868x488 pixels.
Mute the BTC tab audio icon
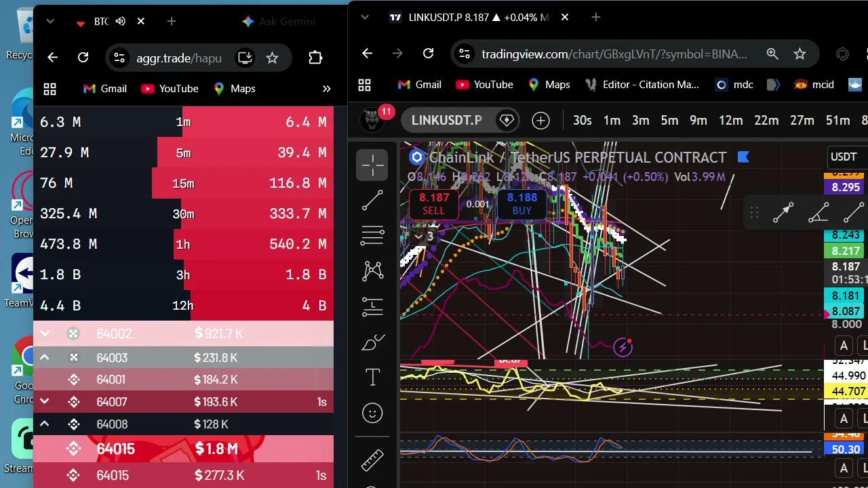[121, 22]
